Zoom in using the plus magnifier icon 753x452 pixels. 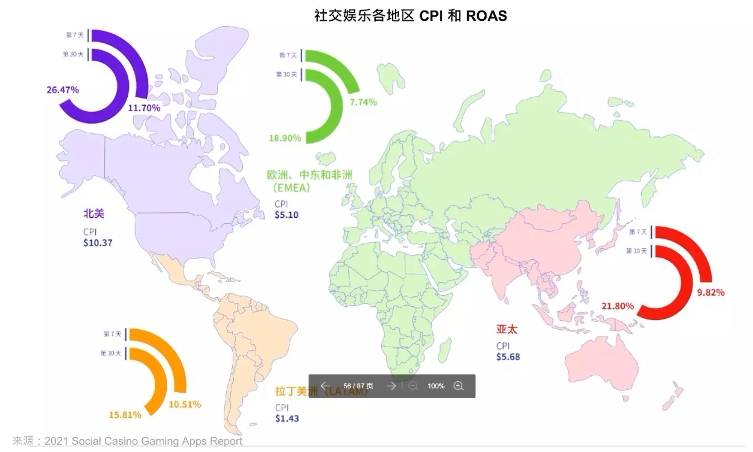point(459,386)
